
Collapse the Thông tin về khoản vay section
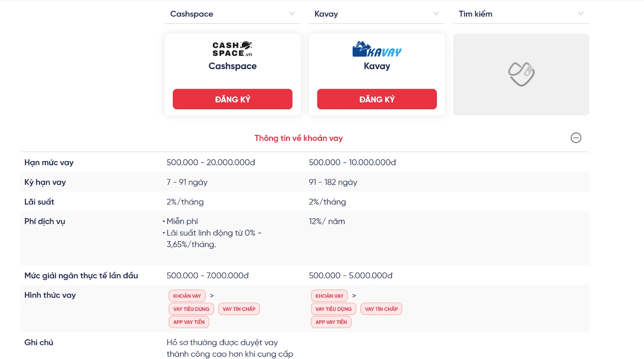pos(576,138)
